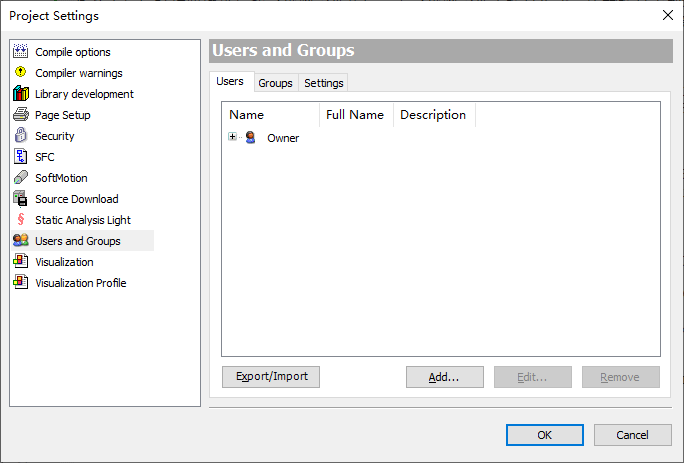
Task: Open SoftMotion via its icon
Action: click(20, 178)
